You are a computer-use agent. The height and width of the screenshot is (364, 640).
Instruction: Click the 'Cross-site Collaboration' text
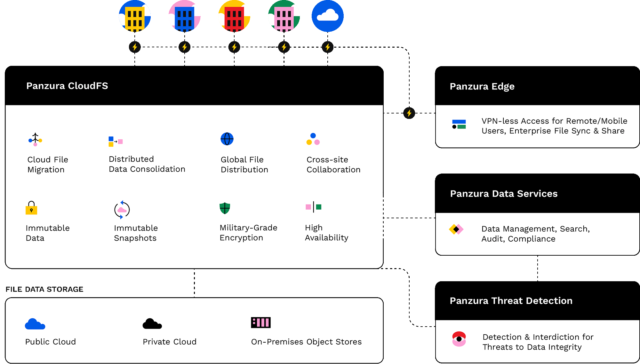pyautogui.click(x=333, y=165)
